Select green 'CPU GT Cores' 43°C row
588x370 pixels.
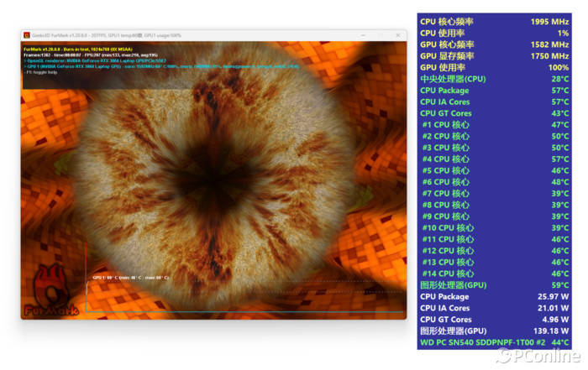(x=494, y=113)
